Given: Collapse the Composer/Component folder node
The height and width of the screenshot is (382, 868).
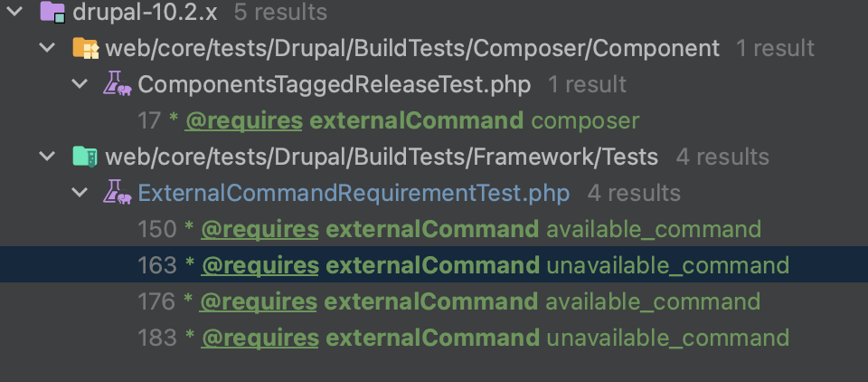Looking at the screenshot, I should point(48,48).
